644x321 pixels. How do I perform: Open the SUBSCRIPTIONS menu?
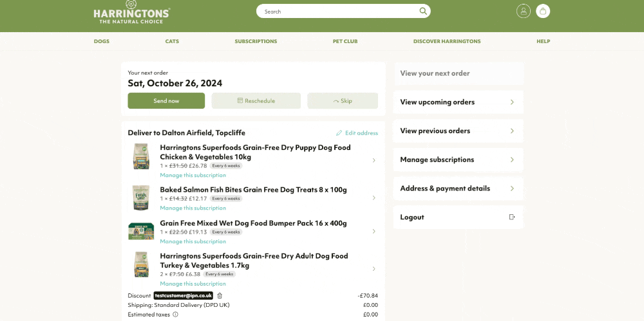click(x=256, y=41)
